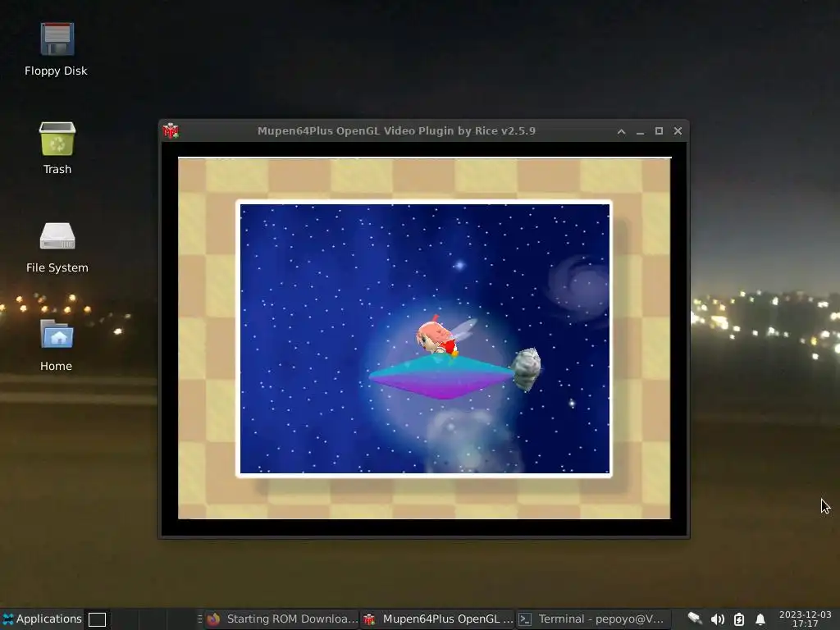This screenshot has width=840, height=630.
Task: Select the Home folder icon
Action: [57, 345]
